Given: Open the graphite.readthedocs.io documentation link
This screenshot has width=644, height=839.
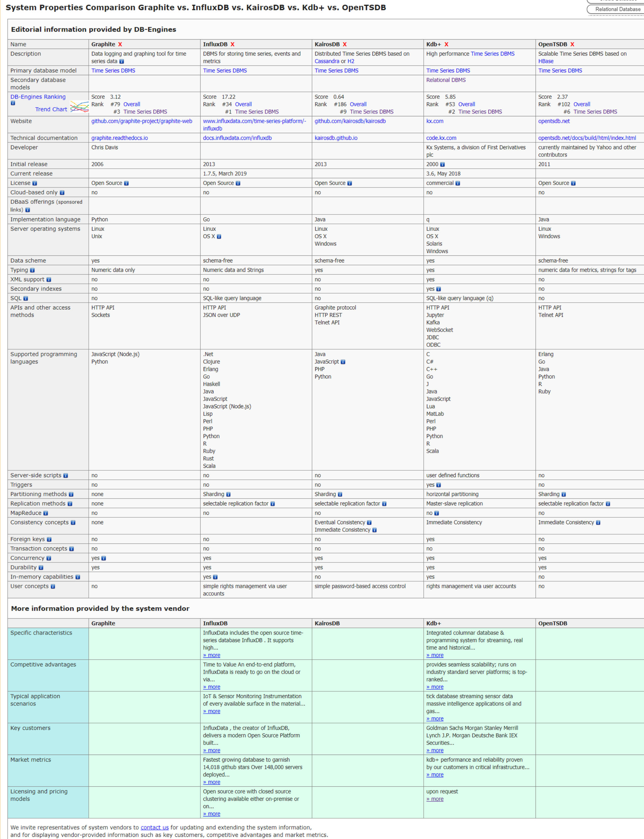Looking at the screenshot, I should (120, 138).
